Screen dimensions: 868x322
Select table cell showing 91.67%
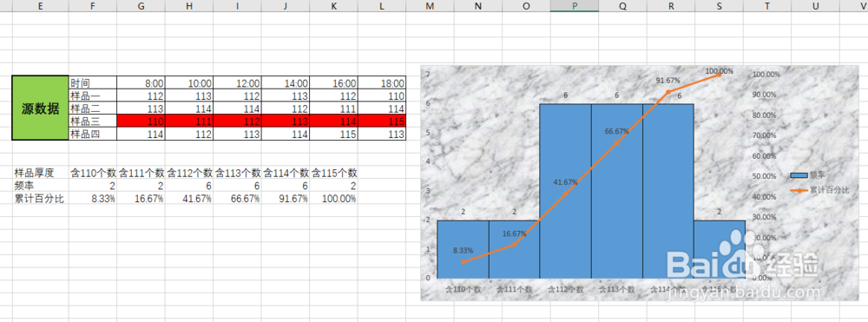click(286, 199)
